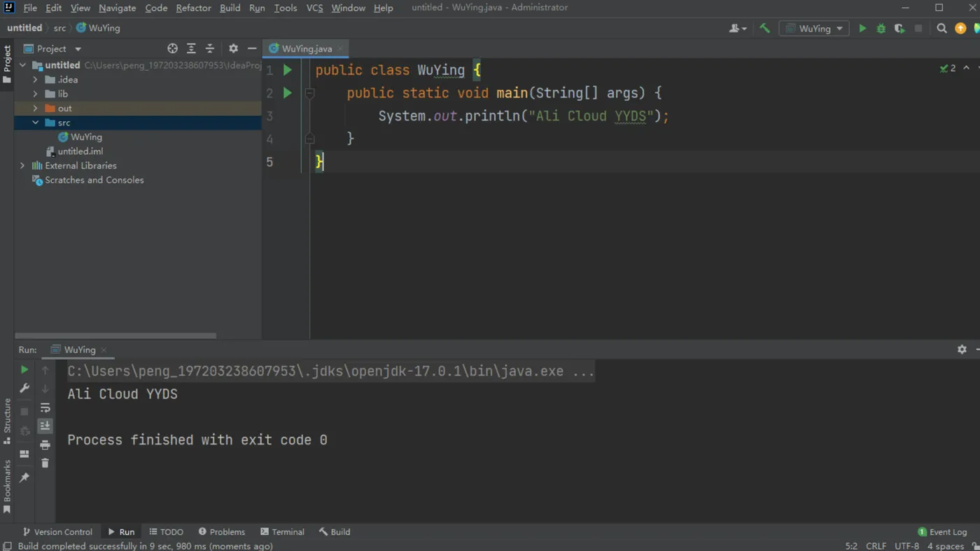Click the Project panel horizontal scrollbar
This screenshot has width=980, height=551.
116,335
